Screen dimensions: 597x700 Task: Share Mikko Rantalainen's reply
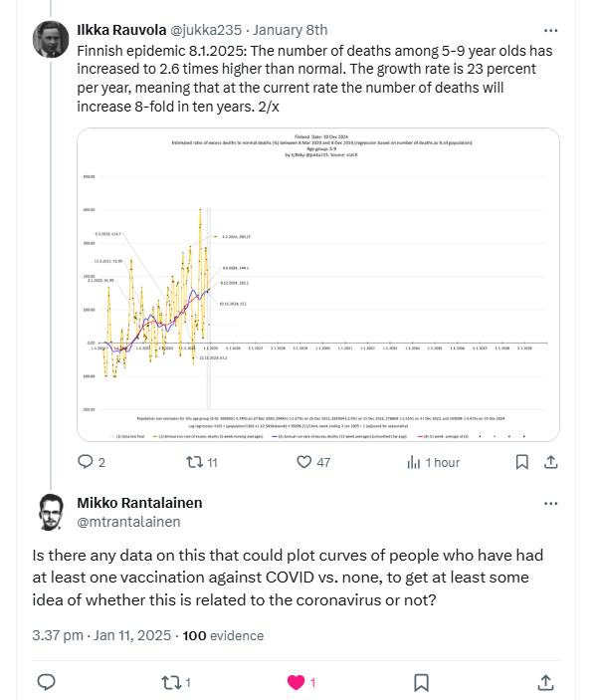tap(545, 682)
